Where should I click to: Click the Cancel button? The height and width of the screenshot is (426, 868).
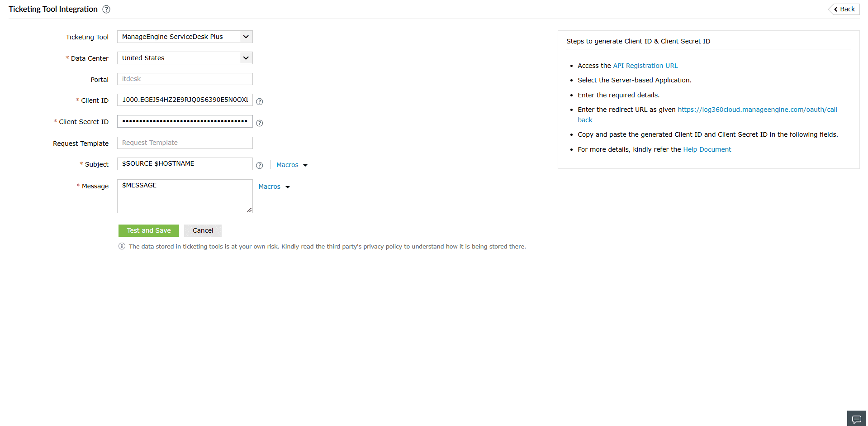(203, 230)
